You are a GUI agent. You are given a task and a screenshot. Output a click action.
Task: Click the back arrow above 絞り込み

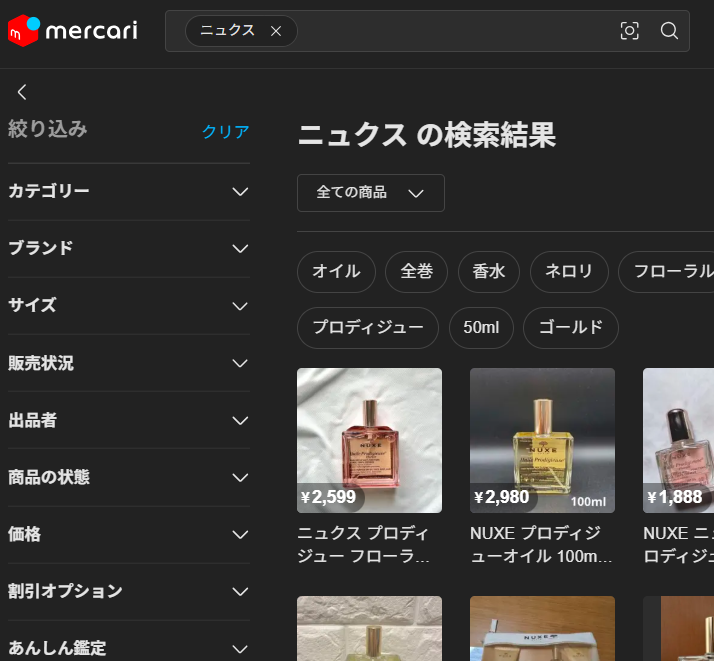[22, 92]
